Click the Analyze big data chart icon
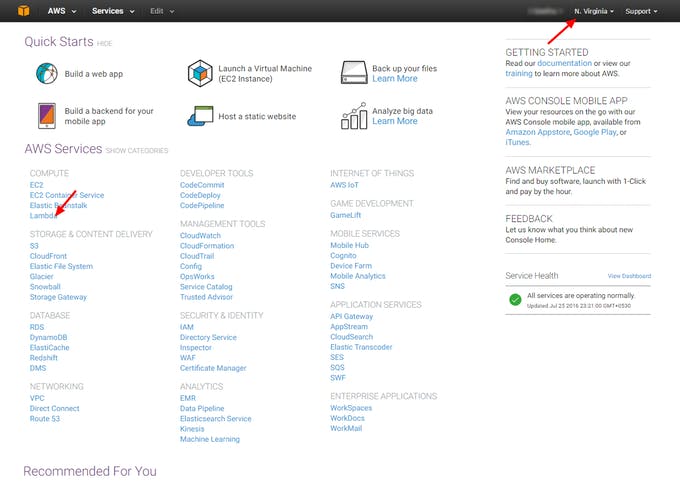680x488 pixels. (x=354, y=116)
